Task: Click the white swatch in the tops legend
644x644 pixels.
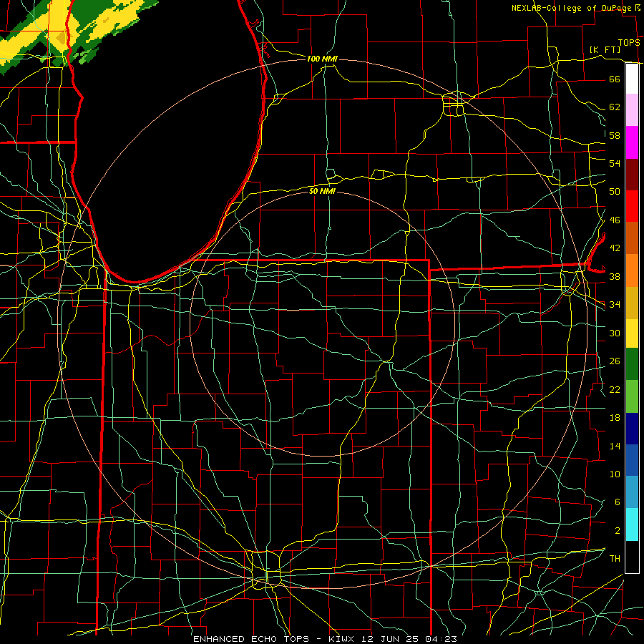Action: click(632, 79)
